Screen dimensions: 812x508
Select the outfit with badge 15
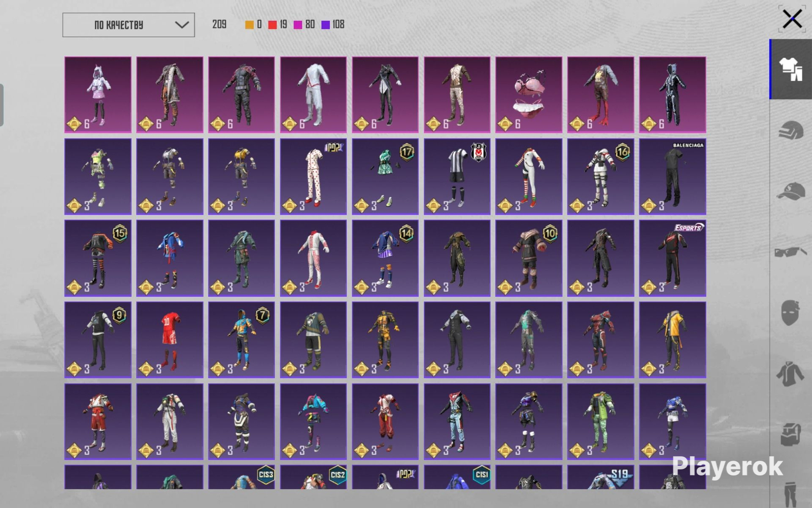98,258
